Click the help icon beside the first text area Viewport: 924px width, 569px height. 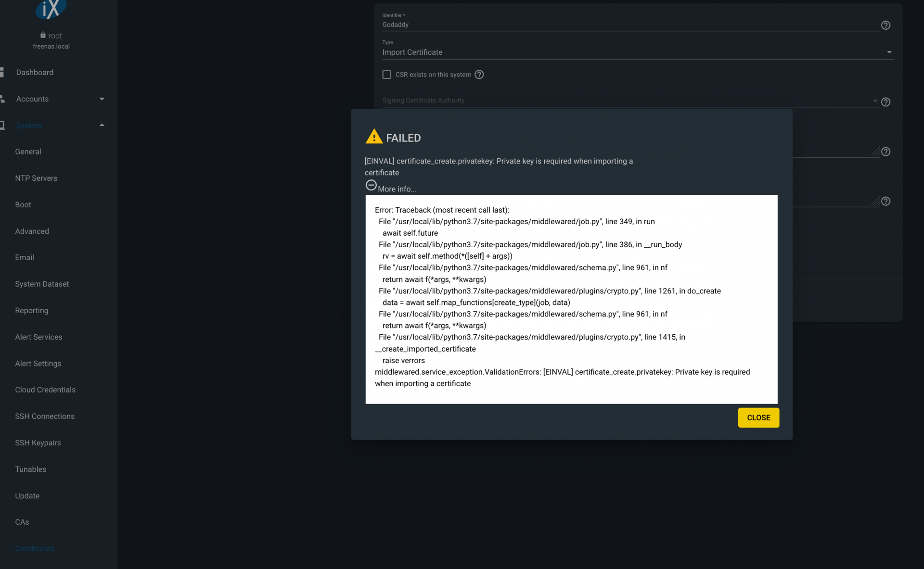(x=885, y=152)
